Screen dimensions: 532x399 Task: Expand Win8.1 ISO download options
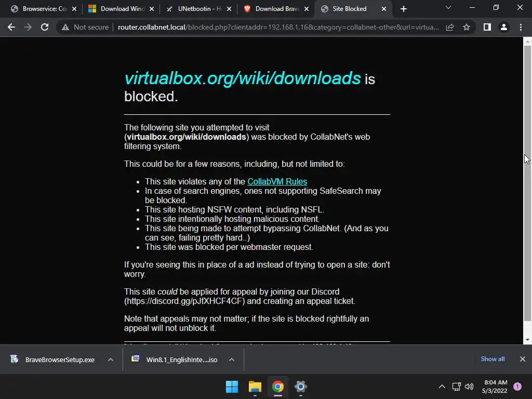pos(232,360)
